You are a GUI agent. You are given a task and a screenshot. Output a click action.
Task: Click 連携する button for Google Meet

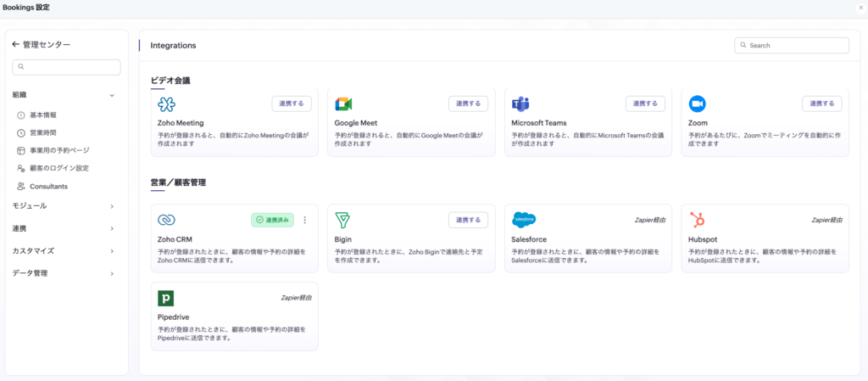[468, 104]
